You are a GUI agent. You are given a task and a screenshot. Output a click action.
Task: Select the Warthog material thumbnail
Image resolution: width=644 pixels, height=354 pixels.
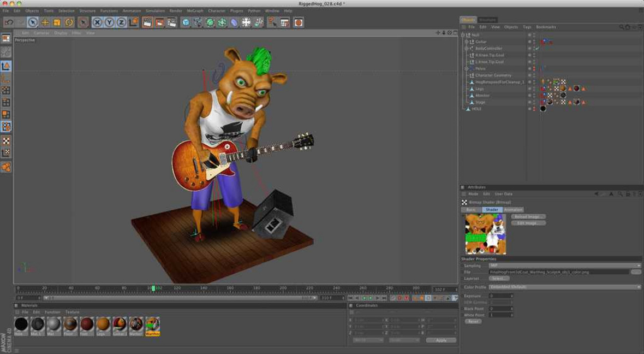152,324
